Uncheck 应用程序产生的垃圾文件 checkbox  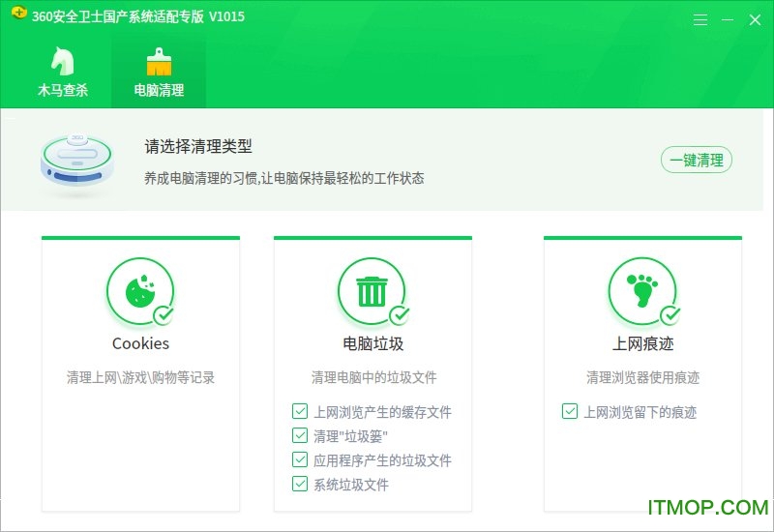tap(300, 459)
